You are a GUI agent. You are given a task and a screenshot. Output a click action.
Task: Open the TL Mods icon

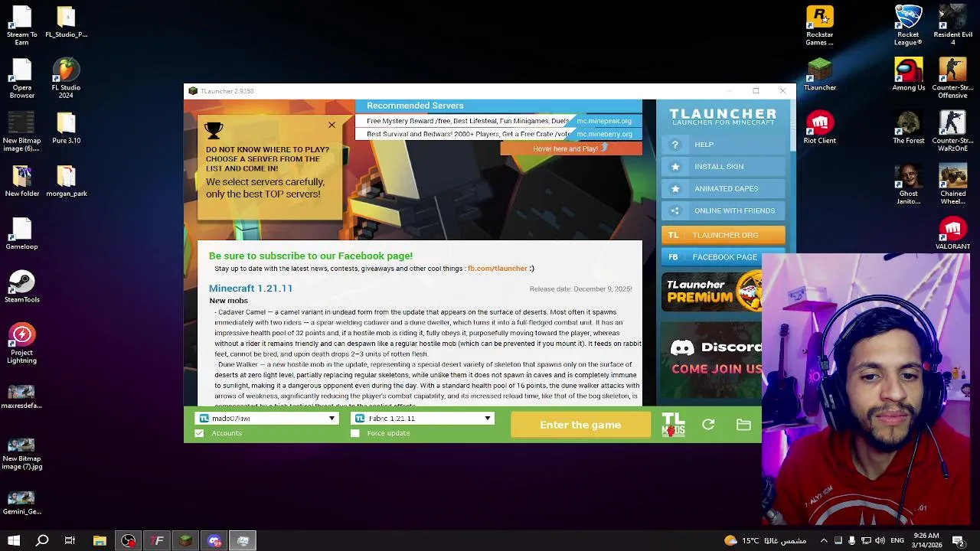point(673,425)
